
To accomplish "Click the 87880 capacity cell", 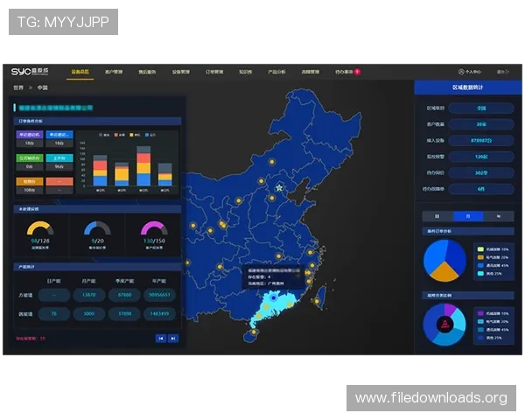I will point(124,295).
